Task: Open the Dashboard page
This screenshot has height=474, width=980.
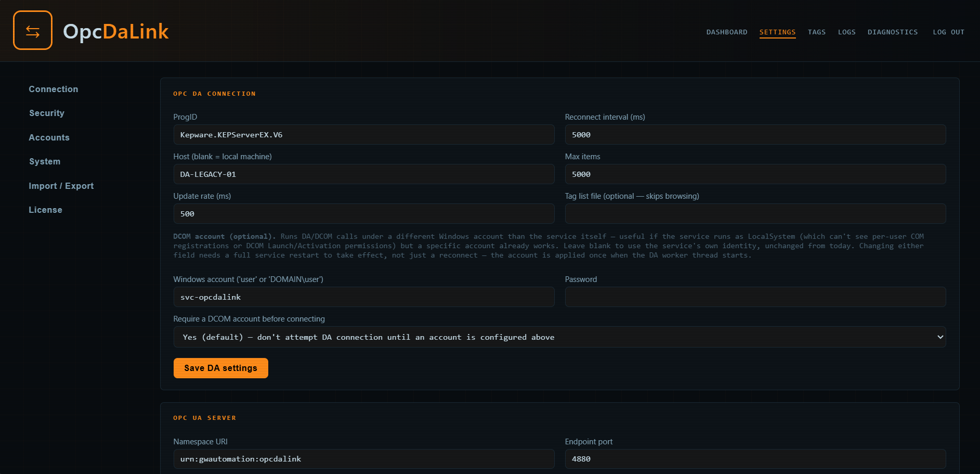Action: 726,32
